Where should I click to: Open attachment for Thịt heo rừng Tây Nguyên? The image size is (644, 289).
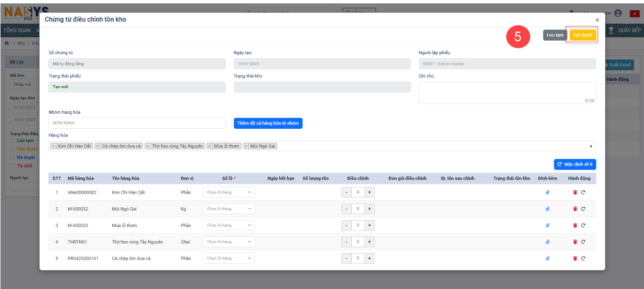[x=548, y=242]
